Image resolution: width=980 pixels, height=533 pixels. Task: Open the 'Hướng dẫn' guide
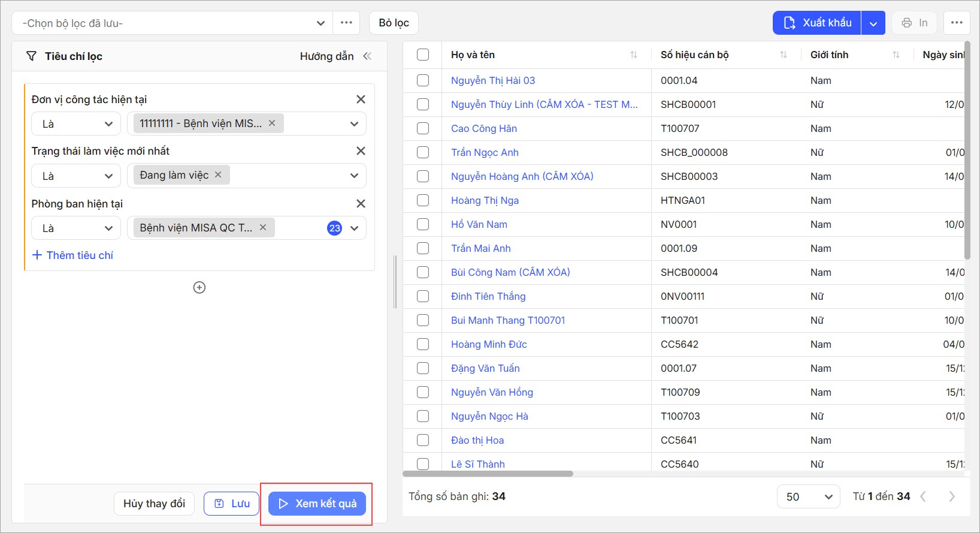pos(326,56)
